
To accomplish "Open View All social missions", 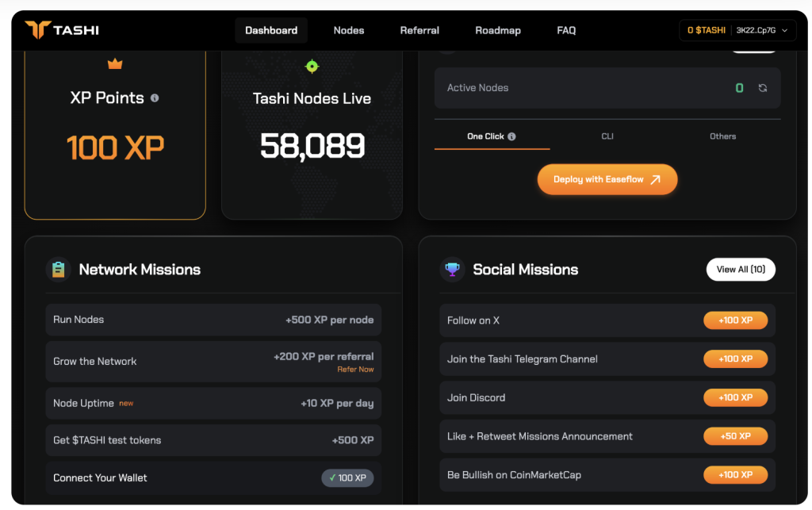I will 741,270.
